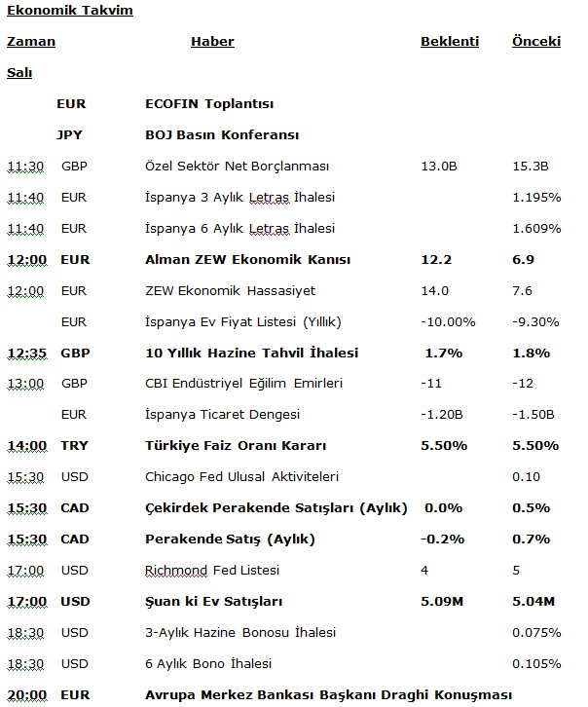This screenshot has width=588, height=707.
Task: Click the 20:00 time entry
Action: tap(27, 695)
